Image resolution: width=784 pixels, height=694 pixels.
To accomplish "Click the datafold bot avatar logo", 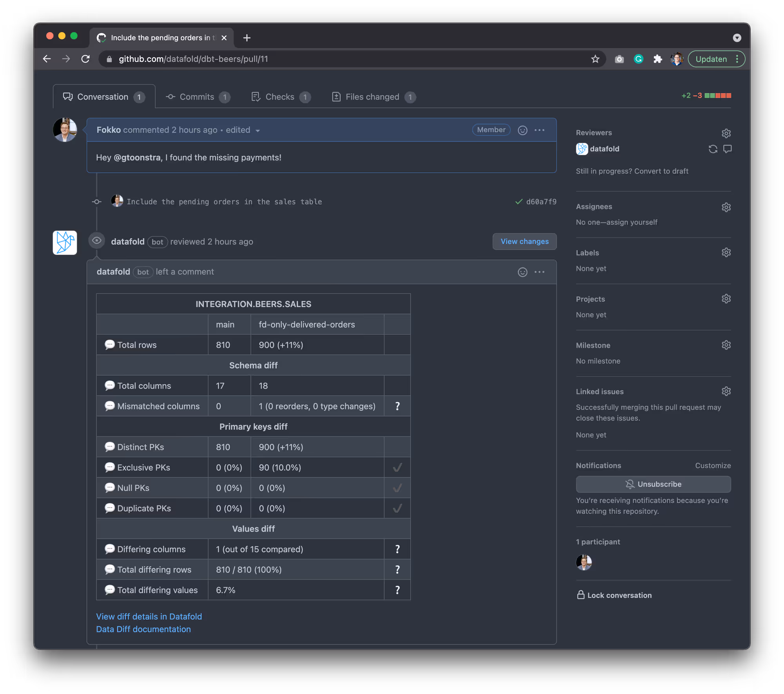I will [x=65, y=242].
